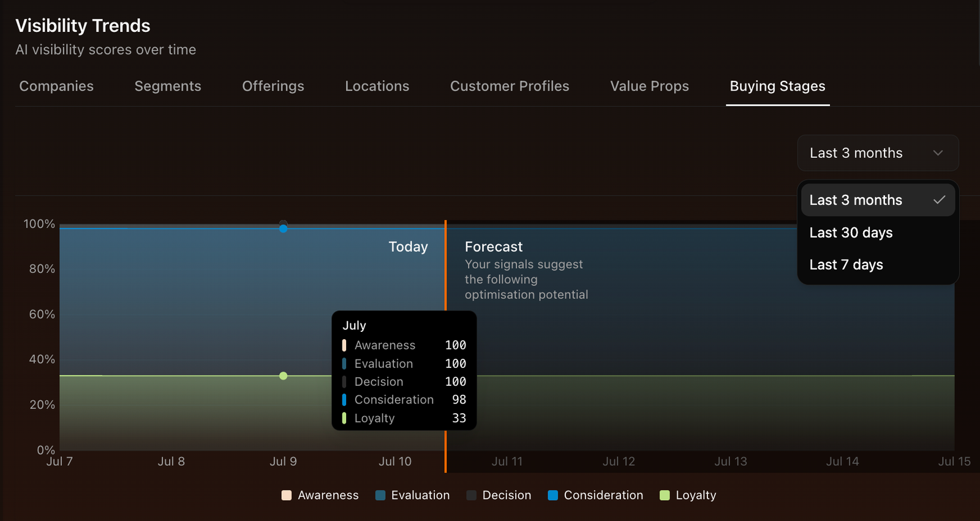Select the Buying Stages tab

point(777,86)
